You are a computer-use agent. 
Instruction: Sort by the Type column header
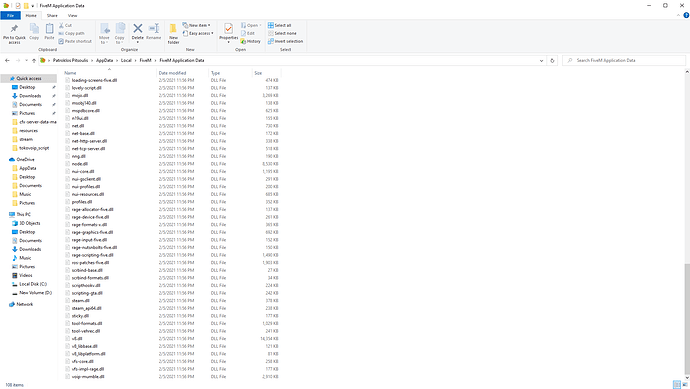tap(230, 73)
